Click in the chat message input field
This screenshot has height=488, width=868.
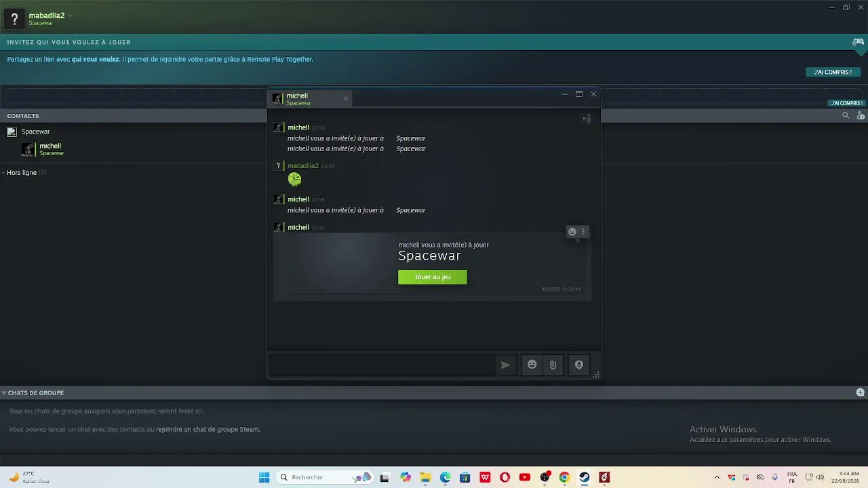[x=382, y=365]
